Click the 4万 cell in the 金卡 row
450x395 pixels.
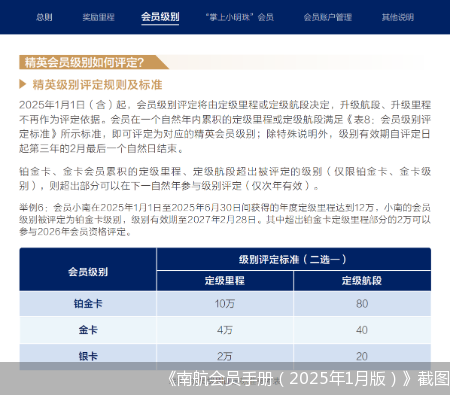tap(225, 330)
